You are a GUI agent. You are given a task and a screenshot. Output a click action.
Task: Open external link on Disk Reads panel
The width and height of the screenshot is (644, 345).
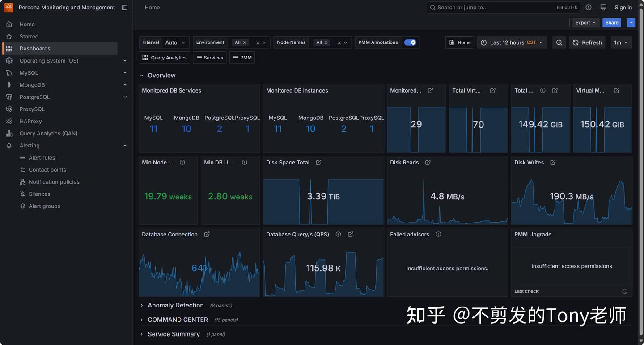428,162
